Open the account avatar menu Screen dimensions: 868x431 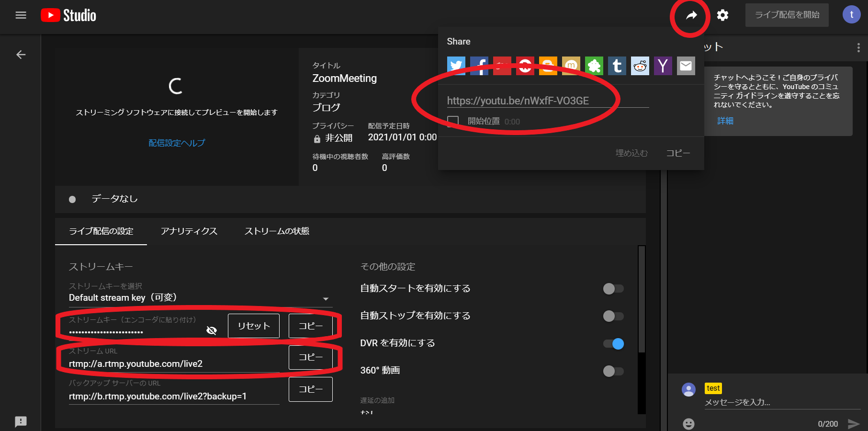851,14
